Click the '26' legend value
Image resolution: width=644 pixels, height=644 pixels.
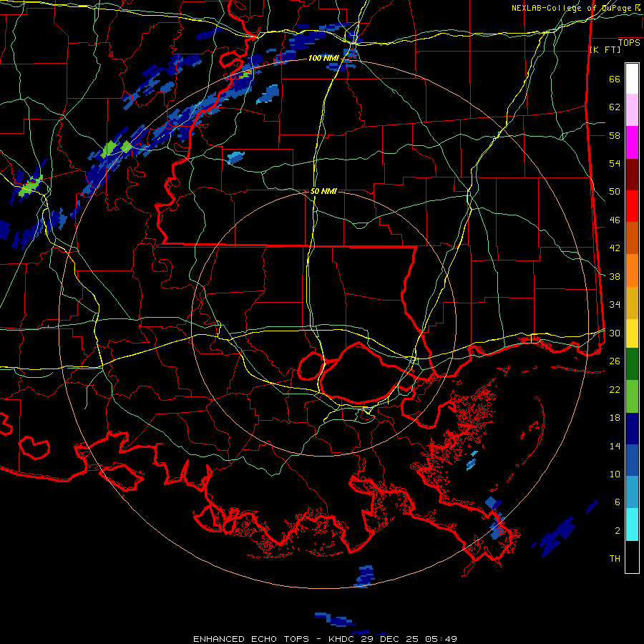(615, 361)
